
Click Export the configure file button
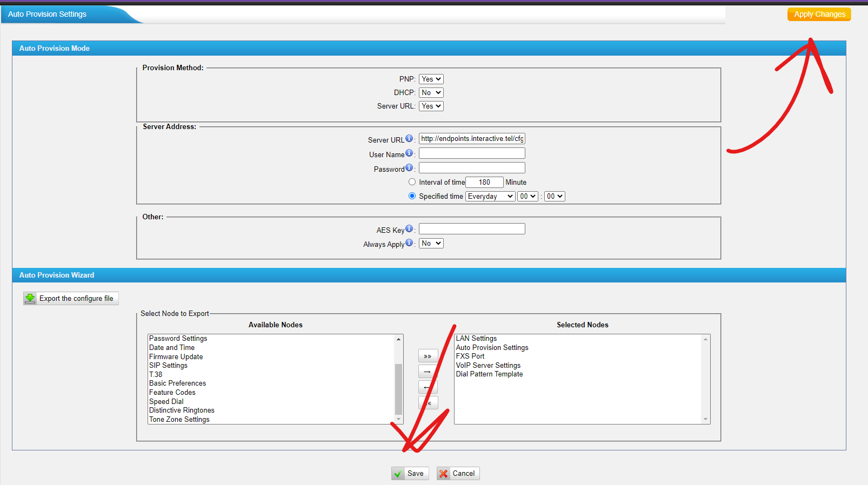(71, 298)
